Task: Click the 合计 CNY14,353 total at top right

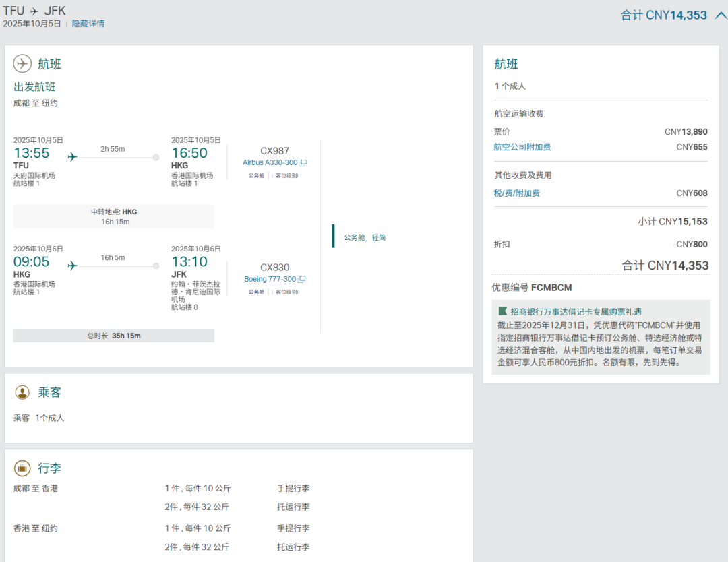Action: tap(663, 15)
